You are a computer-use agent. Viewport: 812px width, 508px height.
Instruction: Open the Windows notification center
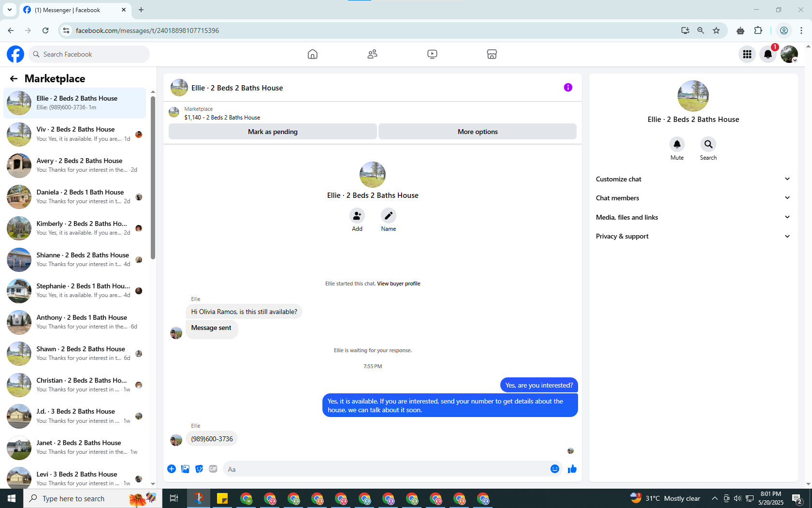point(797,498)
